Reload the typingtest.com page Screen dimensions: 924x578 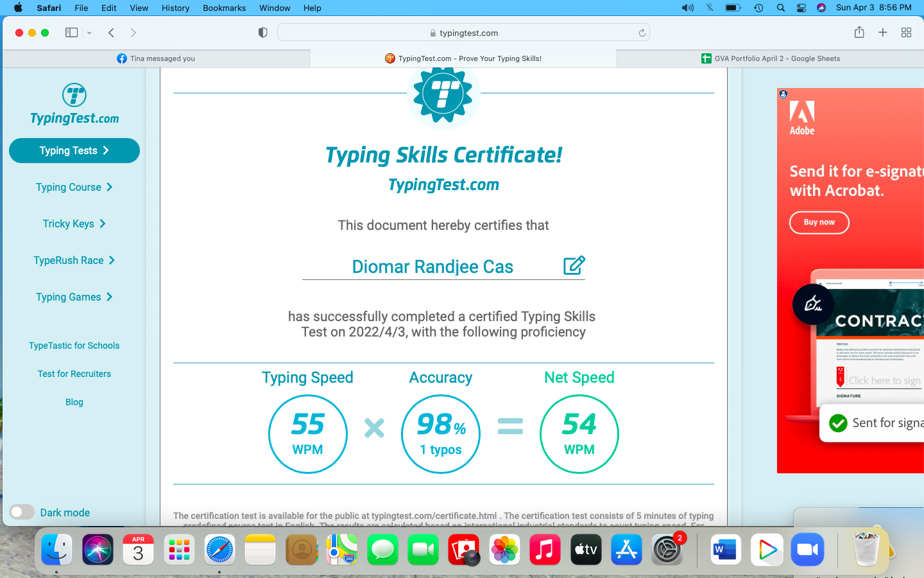[x=641, y=32]
